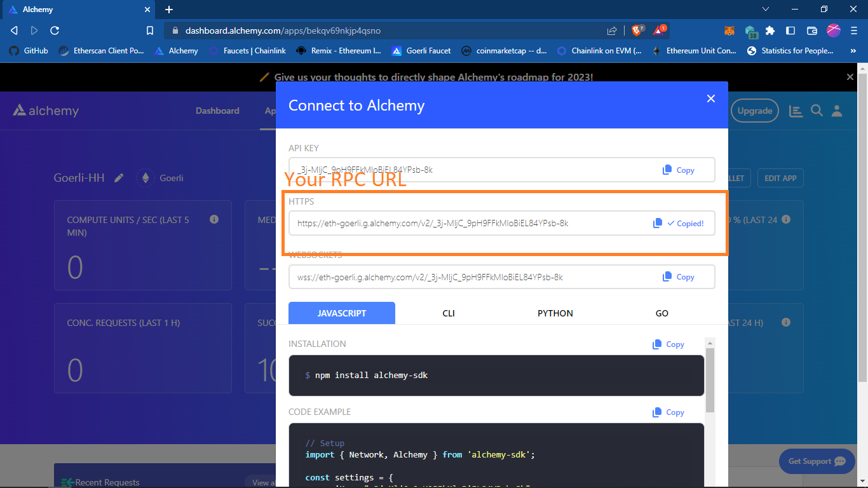Click the roadmap feedback banner text
The height and width of the screenshot is (488, 868).
coord(434,77)
